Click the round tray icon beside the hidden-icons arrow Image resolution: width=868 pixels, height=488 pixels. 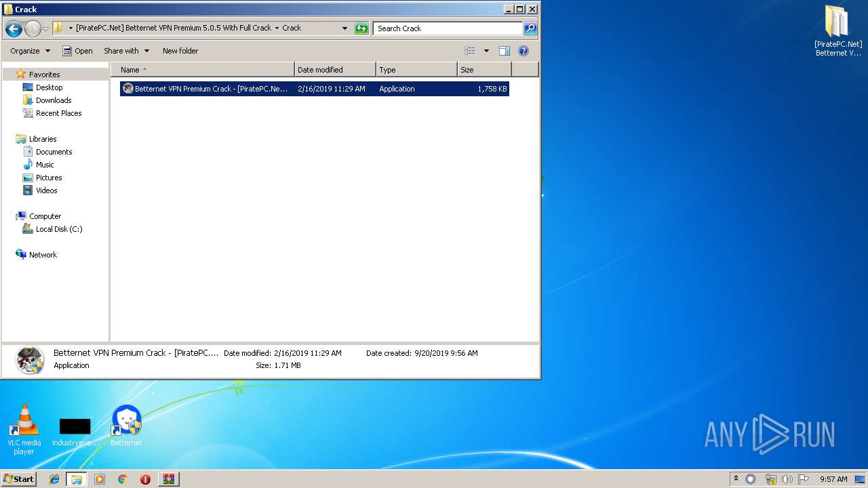[751, 479]
